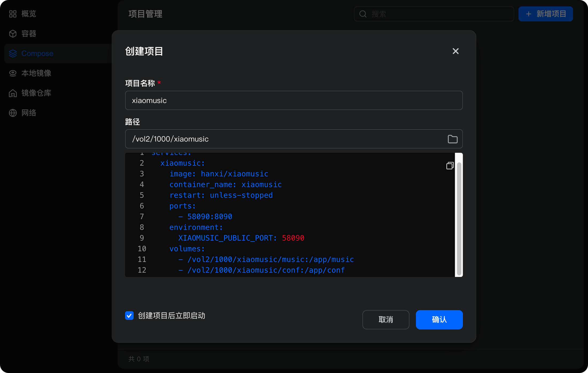Disable 创建项目后立即启动 checkbox

(x=129, y=316)
